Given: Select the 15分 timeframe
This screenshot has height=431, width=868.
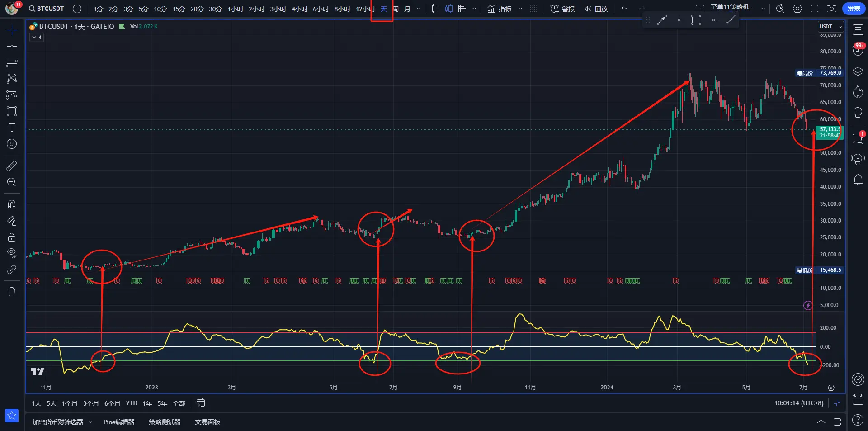Looking at the screenshot, I should coord(179,9).
